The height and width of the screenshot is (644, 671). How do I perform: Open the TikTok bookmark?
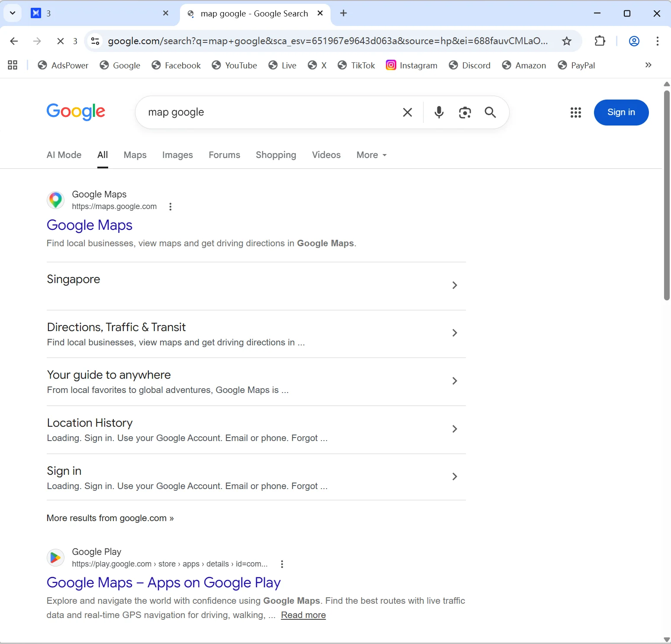tap(356, 65)
